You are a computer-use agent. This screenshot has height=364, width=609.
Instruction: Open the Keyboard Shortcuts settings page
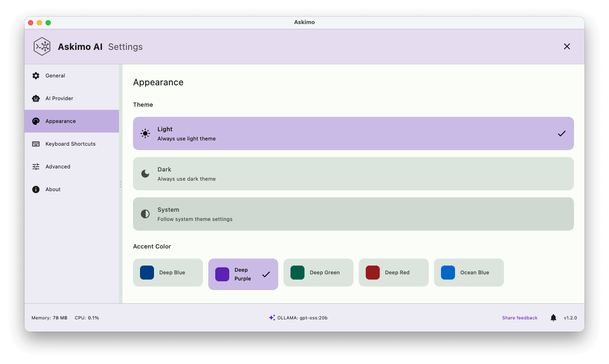pyautogui.click(x=70, y=143)
